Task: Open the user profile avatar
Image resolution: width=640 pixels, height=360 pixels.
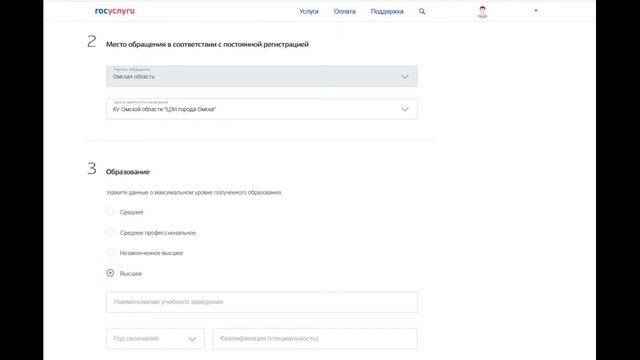Action: 482,12
